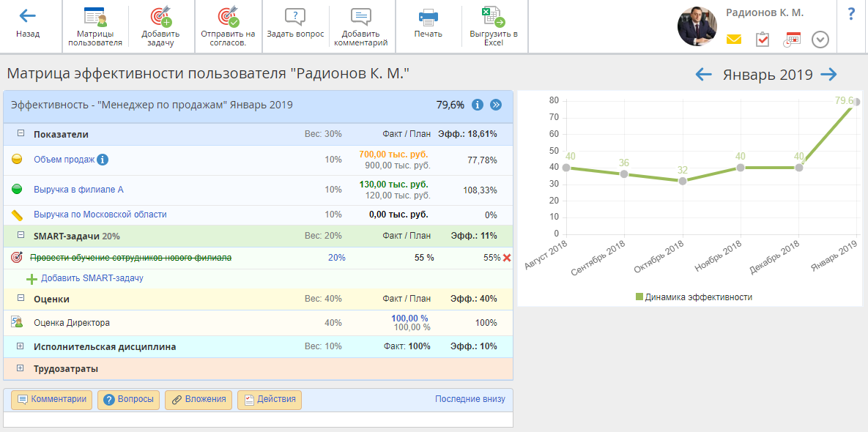
Task: Expand the Трудозатраты section
Action: 21,368
